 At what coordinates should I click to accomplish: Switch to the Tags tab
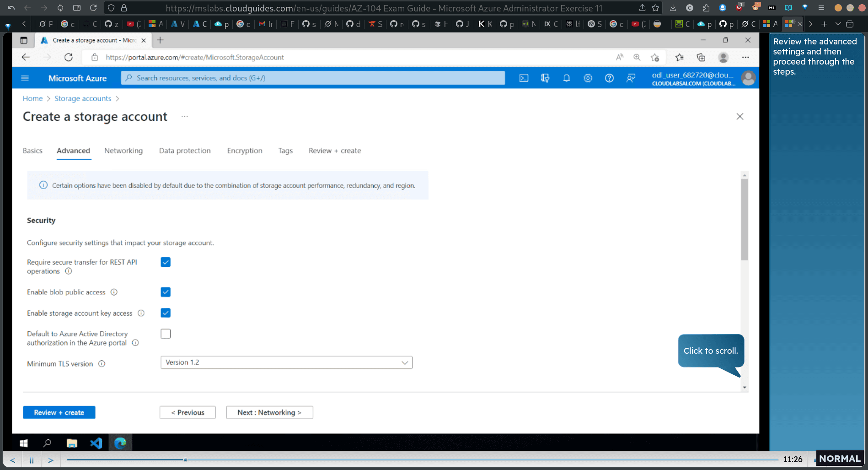click(x=285, y=151)
